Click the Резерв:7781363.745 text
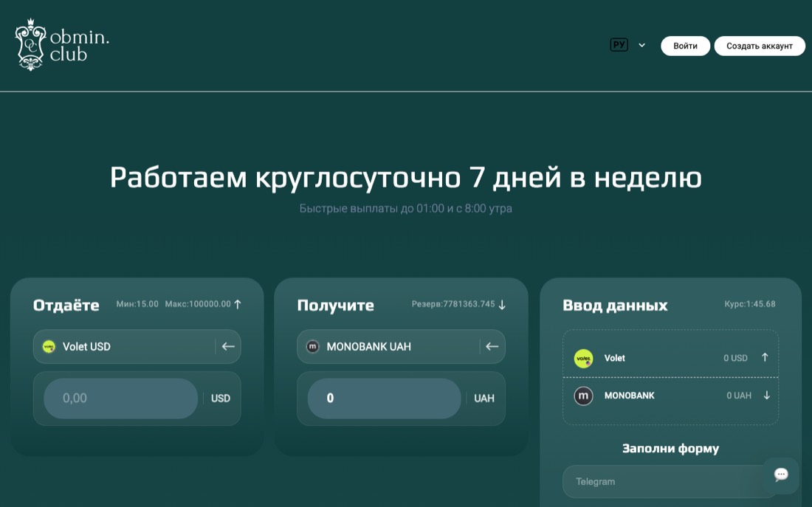 [x=453, y=304]
